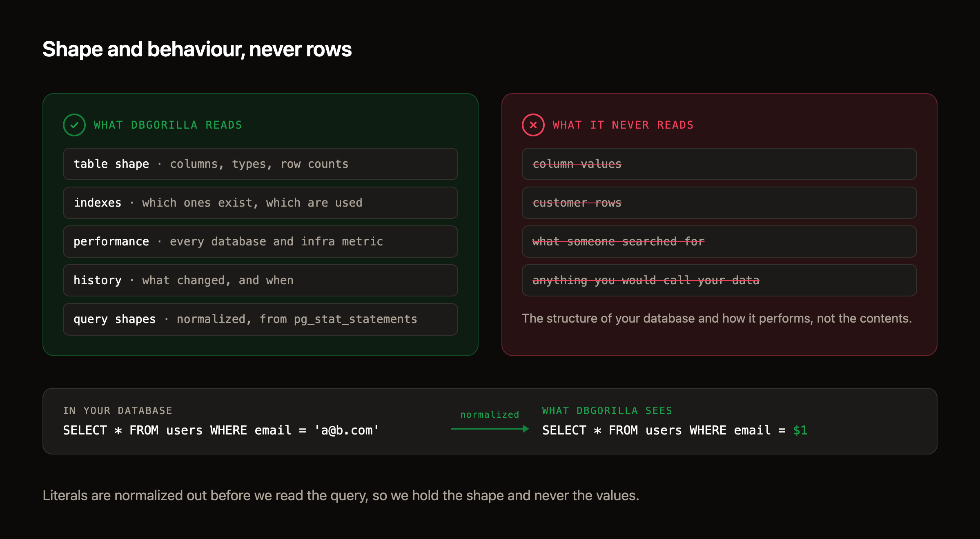Click the 'table shape' row
The image size is (980, 539).
[261, 164]
